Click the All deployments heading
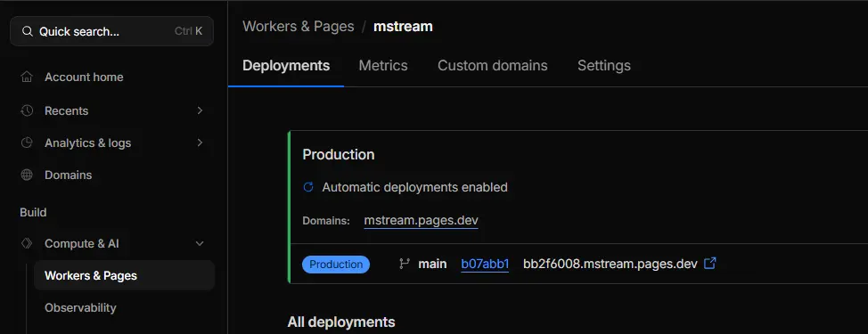This screenshot has width=868, height=334. (341, 322)
